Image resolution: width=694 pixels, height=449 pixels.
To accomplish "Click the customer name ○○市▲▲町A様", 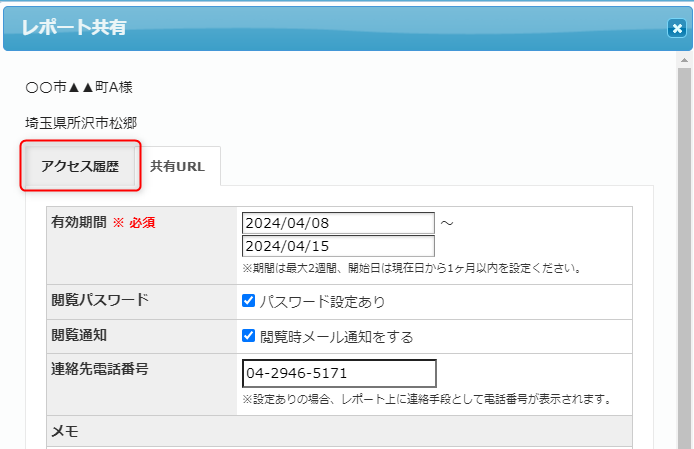I will point(79,87).
